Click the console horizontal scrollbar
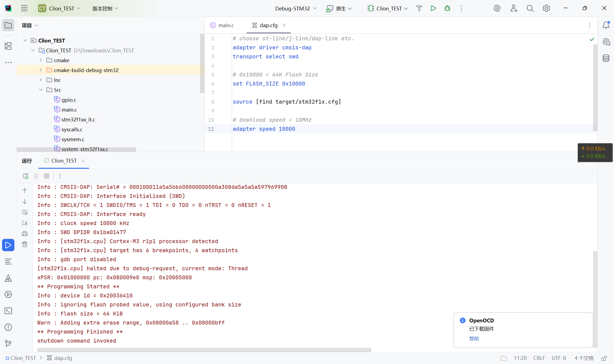This screenshot has height=364, width=614. click(x=204, y=350)
